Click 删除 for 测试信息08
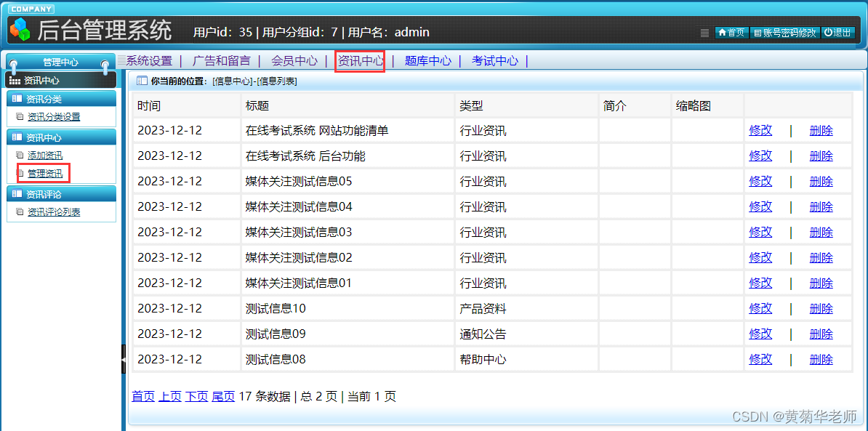Viewport: 868px width, 431px height. [x=821, y=360]
